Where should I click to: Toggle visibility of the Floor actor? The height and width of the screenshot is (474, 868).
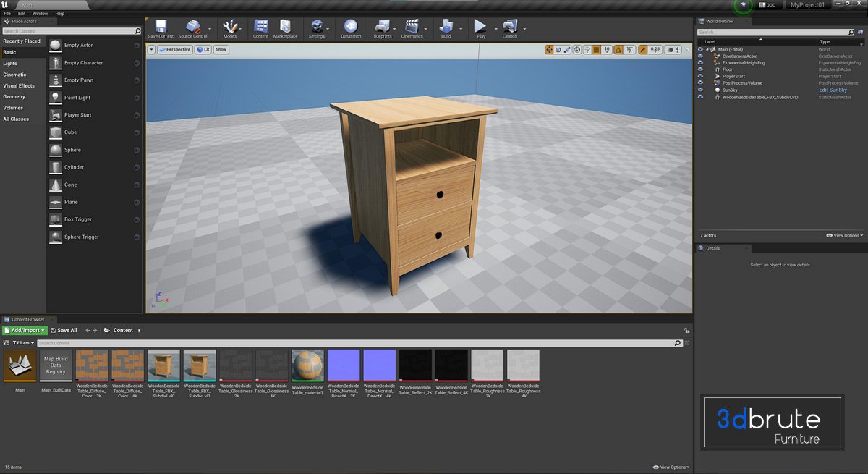[x=700, y=69]
